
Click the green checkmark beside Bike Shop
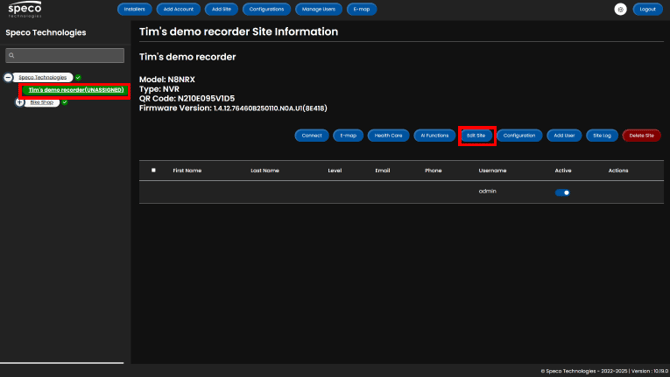click(x=65, y=102)
